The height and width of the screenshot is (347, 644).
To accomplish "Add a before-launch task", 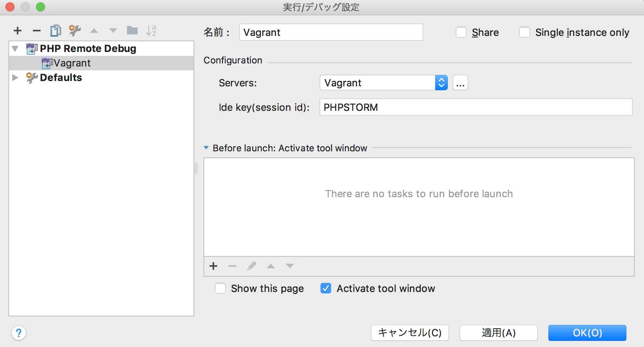I will pos(213,266).
